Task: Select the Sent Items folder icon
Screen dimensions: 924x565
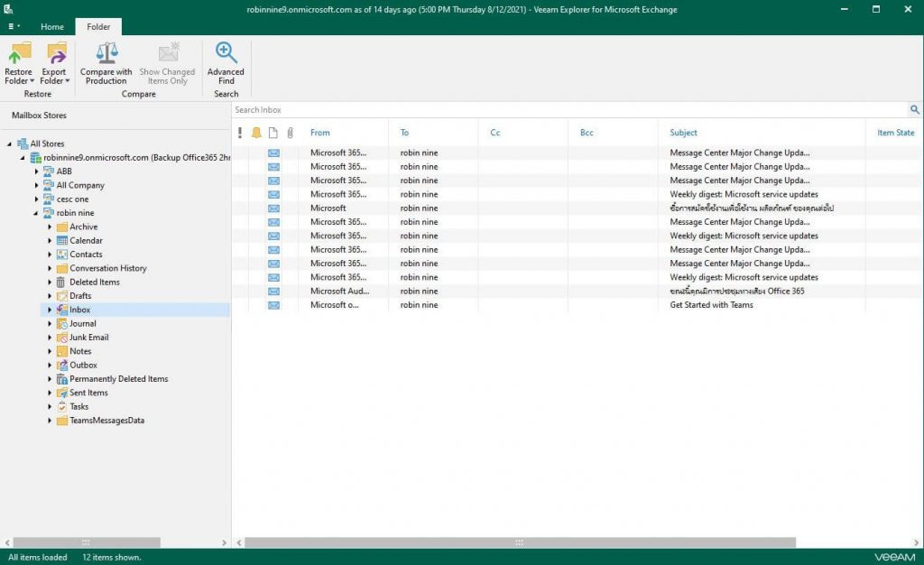Action: (x=62, y=393)
